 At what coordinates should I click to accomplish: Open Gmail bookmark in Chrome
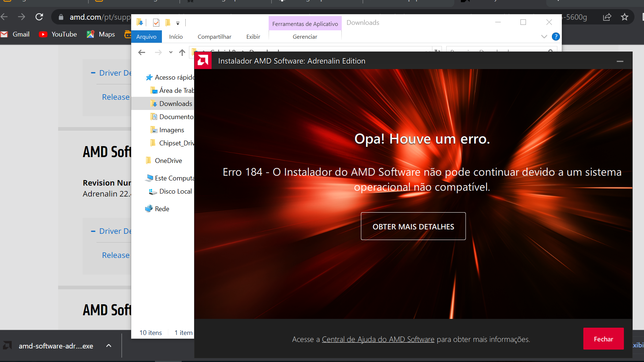coord(15,34)
